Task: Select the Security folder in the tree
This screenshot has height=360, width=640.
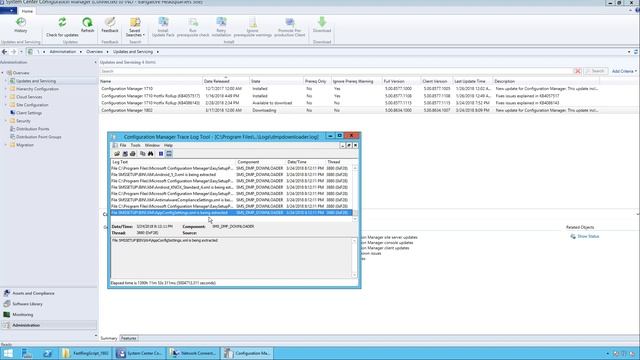Action: [x=23, y=121]
